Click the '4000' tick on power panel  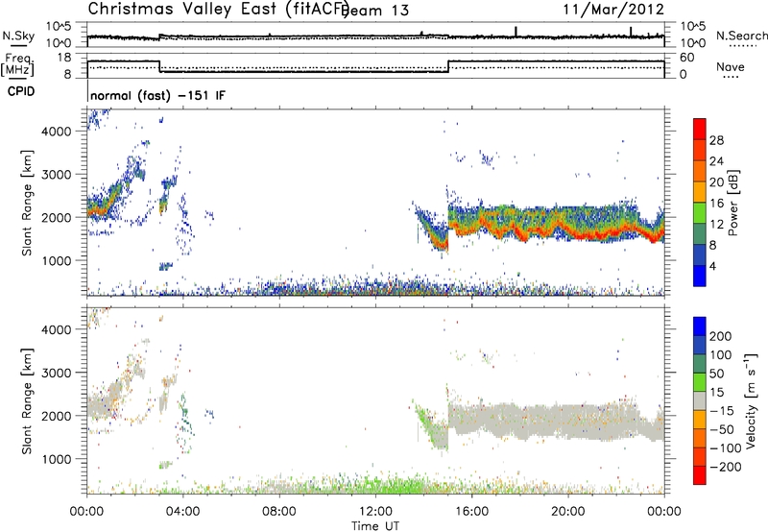click(x=57, y=132)
